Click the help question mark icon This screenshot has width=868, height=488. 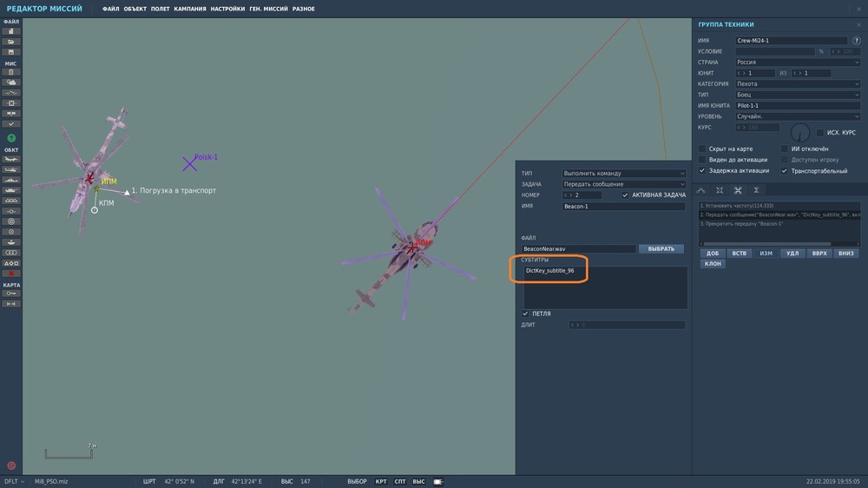857,41
